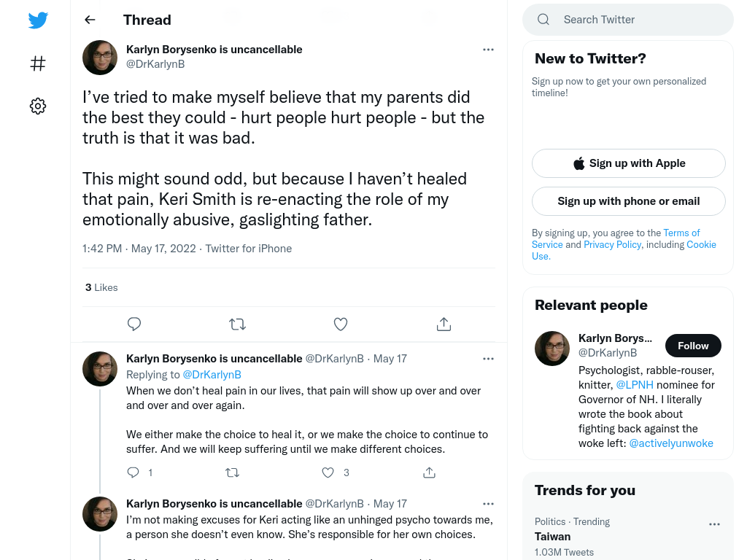Open more options on the main tweet
The width and height of the screenshot is (747, 560).
tap(488, 50)
